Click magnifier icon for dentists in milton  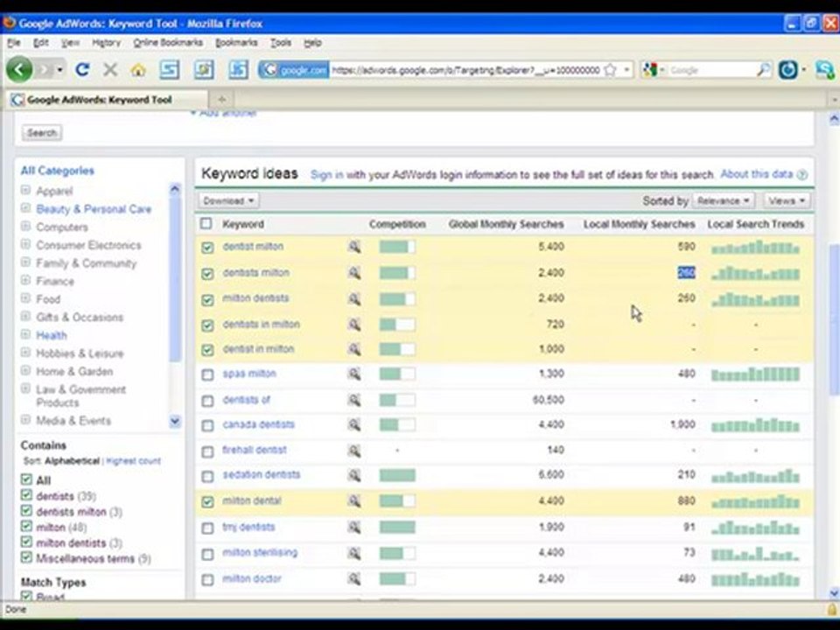click(354, 324)
